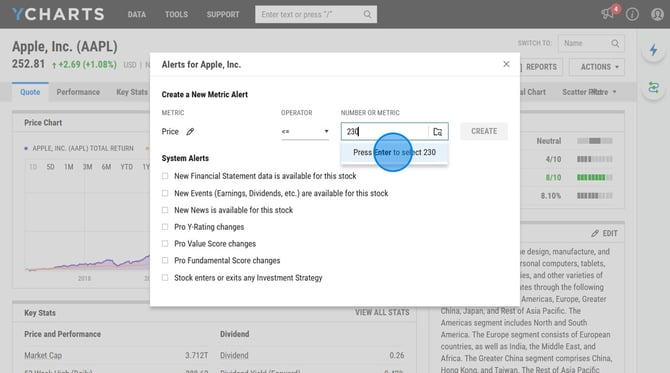This screenshot has height=373, width=670.
Task: Open the TOOLS menu
Action: click(x=176, y=14)
